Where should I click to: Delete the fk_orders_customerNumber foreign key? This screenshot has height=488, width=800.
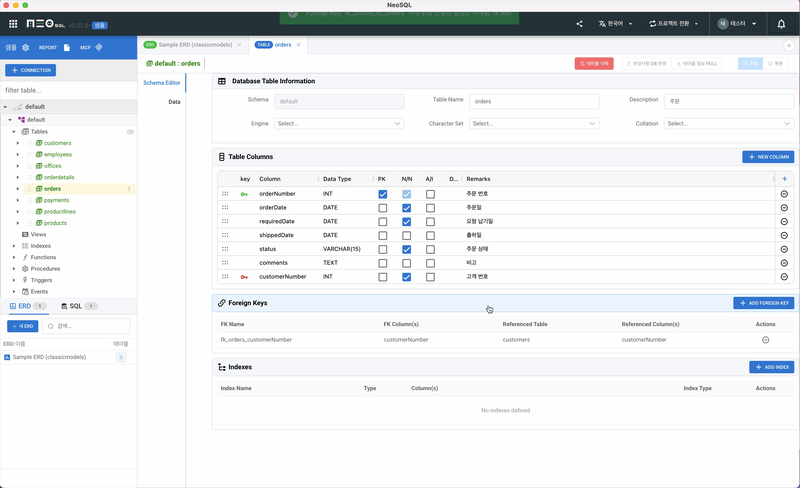coord(765,340)
